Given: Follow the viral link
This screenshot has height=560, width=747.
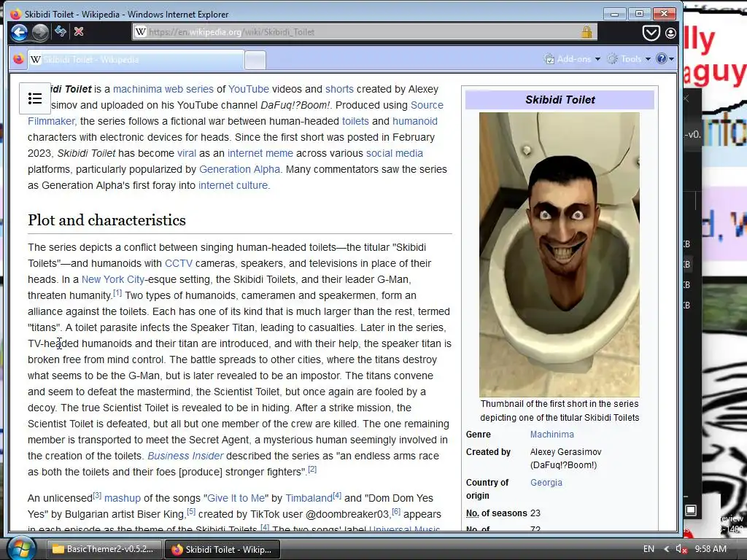Looking at the screenshot, I should click(x=187, y=153).
